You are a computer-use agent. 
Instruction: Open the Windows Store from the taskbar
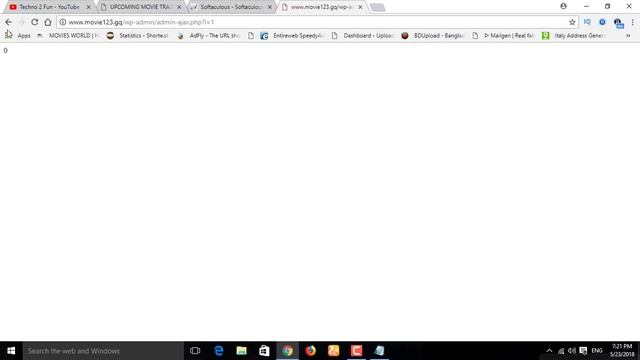(x=264, y=351)
